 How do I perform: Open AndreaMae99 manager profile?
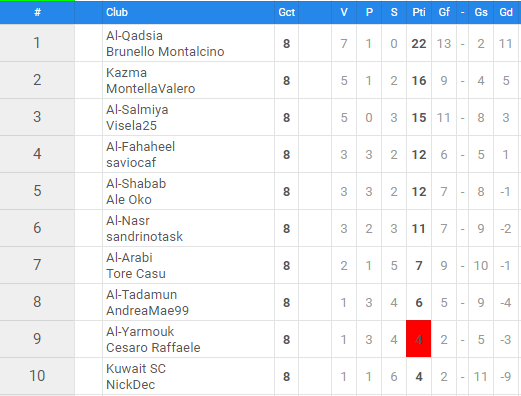click(x=147, y=311)
